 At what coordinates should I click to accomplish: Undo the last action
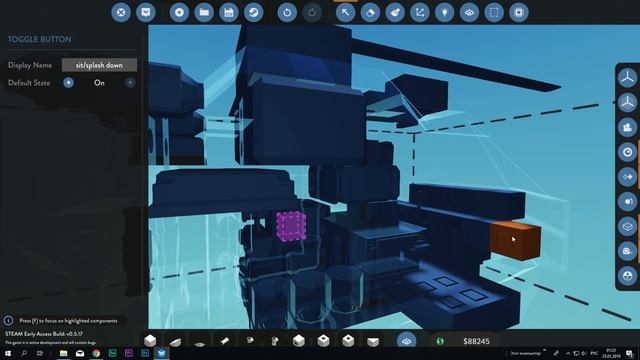tap(287, 12)
